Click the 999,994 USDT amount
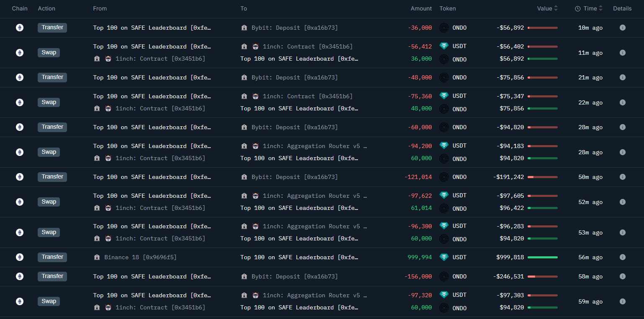Screen dimensions: 644x319 [420, 257]
